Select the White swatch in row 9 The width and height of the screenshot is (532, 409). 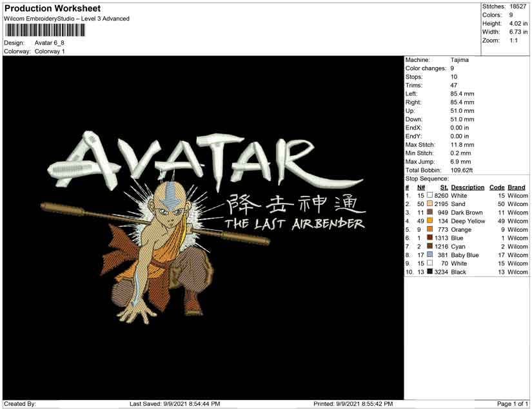pyautogui.click(x=430, y=263)
